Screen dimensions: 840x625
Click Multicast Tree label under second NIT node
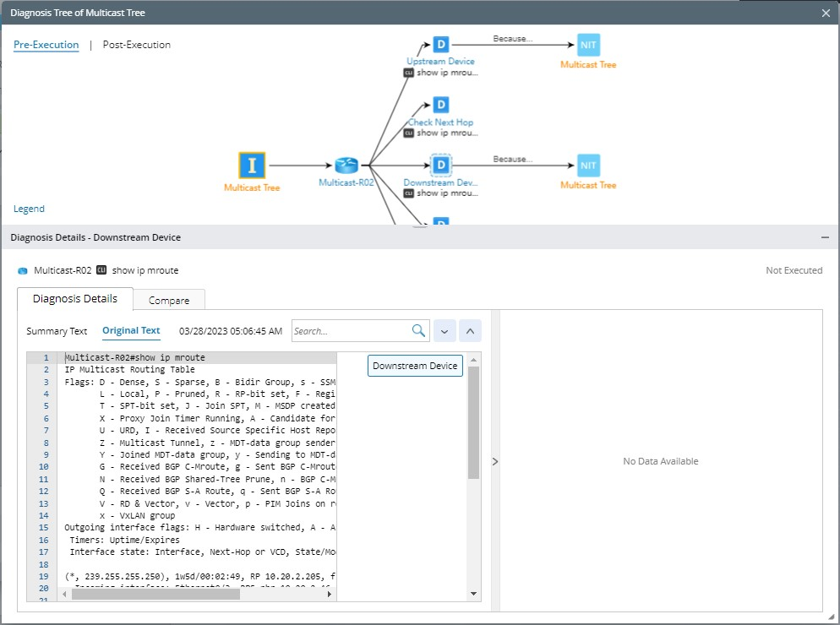588,185
